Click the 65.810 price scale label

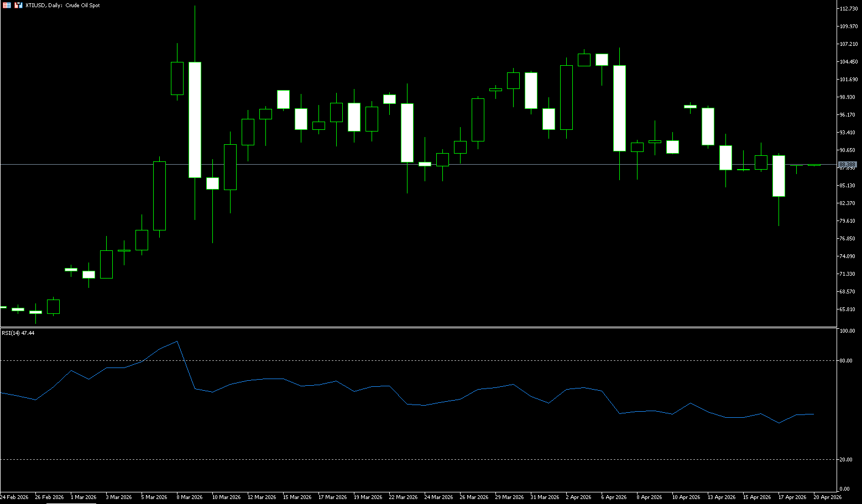click(x=848, y=309)
